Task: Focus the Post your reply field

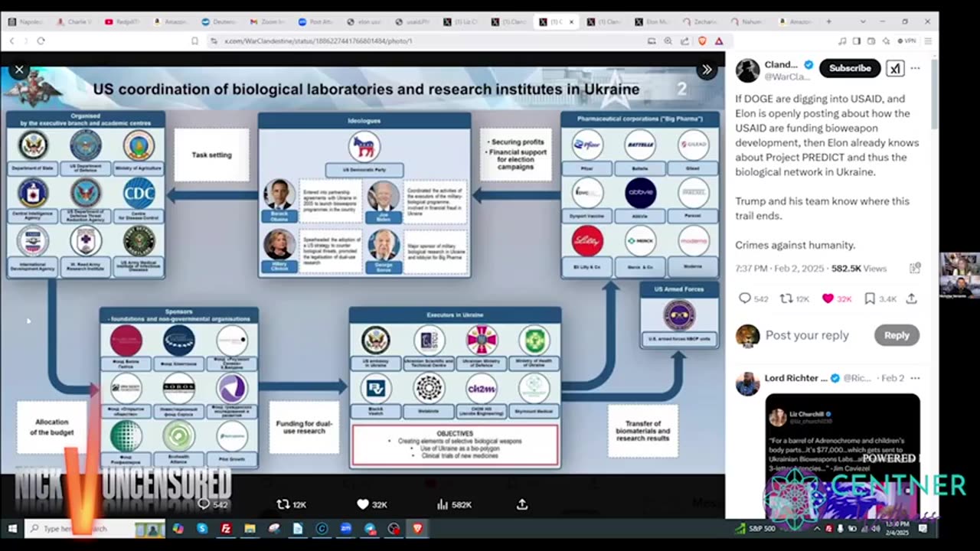Action: point(807,335)
